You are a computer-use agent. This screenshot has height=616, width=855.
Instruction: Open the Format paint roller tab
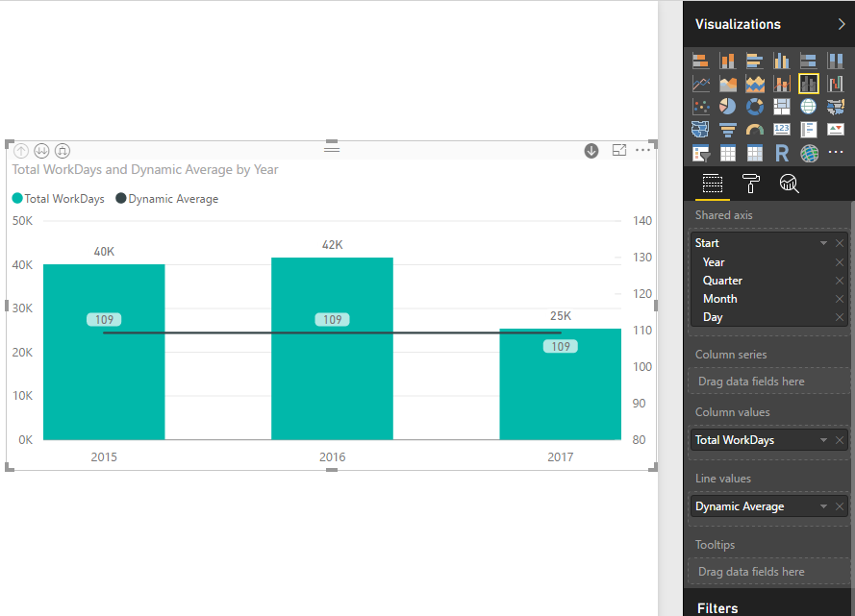(751, 184)
